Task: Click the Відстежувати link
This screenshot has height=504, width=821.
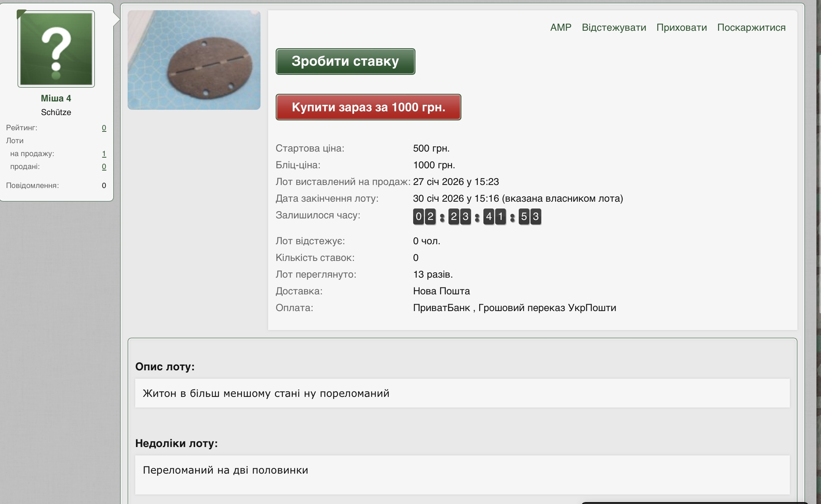Action: pyautogui.click(x=614, y=28)
